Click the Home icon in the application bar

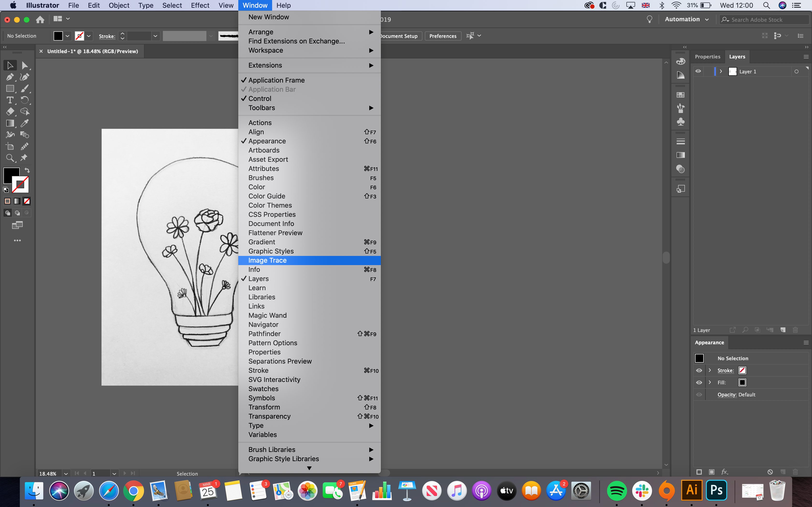tap(40, 20)
